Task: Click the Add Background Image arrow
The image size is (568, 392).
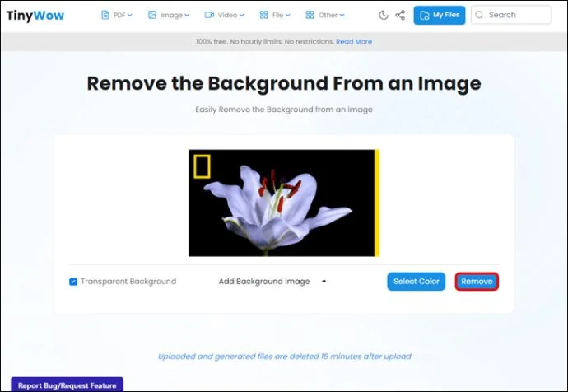Action: [324, 281]
